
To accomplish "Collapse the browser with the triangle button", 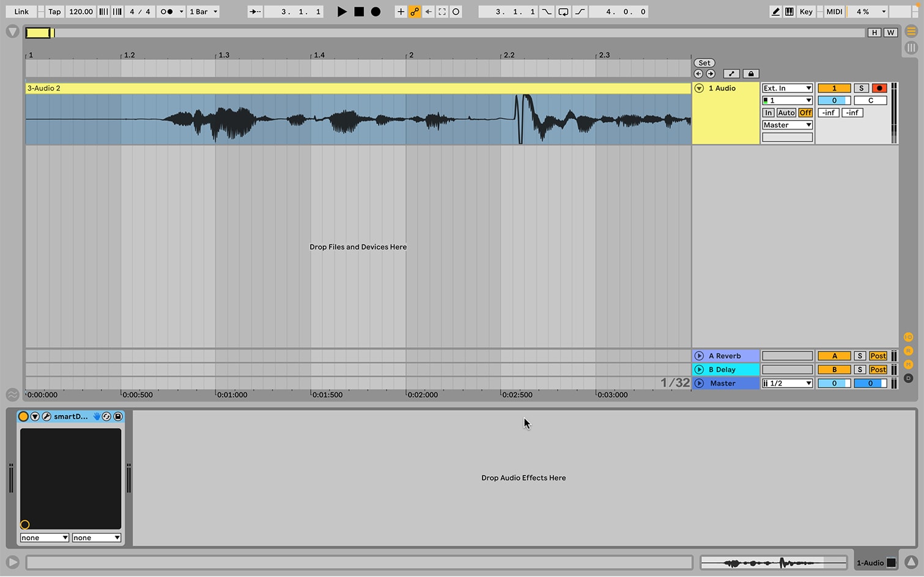I will [12, 32].
